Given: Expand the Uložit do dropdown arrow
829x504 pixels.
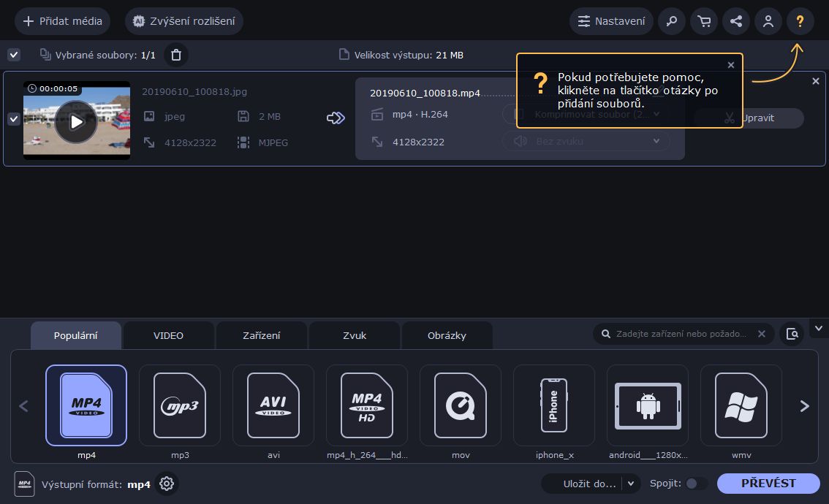Looking at the screenshot, I should point(631,484).
